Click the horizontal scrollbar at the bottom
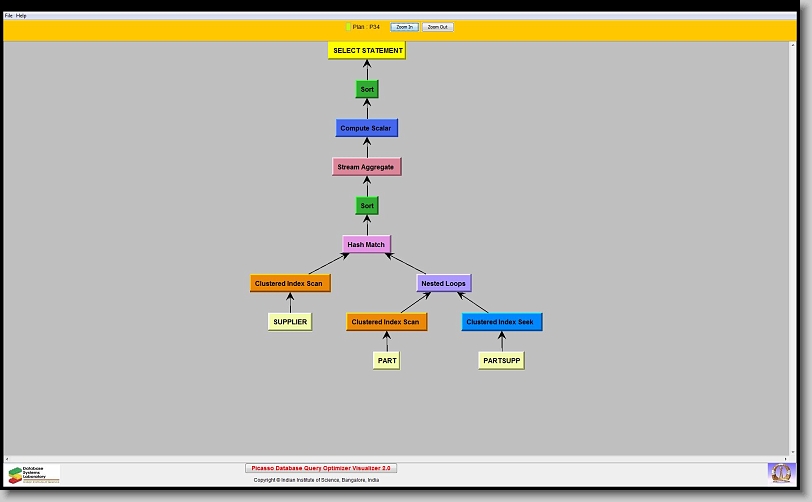The image size is (812, 502). click(x=400, y=458)
